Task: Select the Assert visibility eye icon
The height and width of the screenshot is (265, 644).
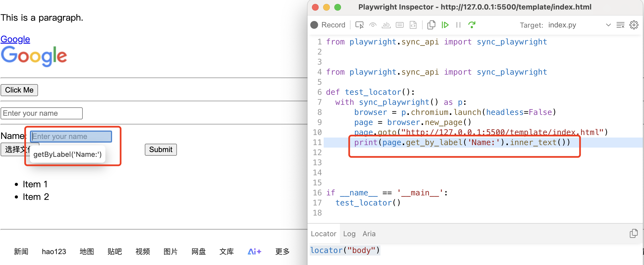Action: [x=373, y=25]
